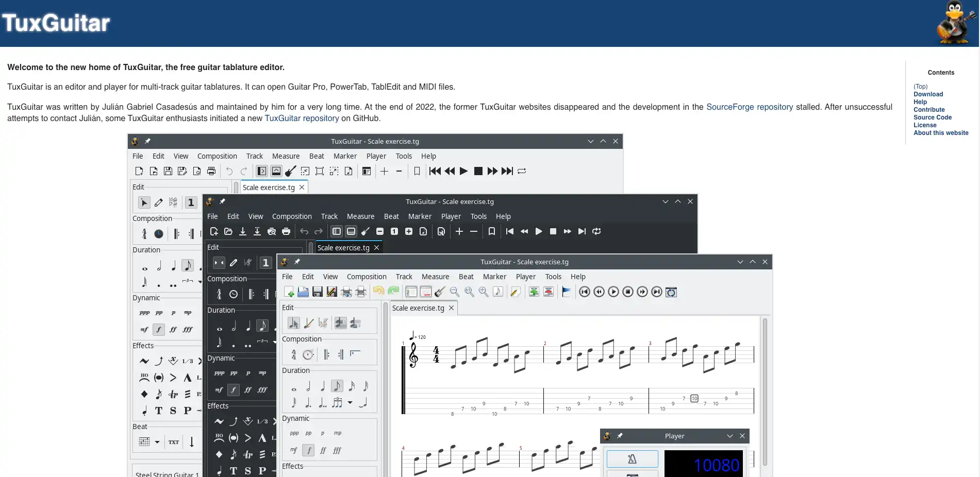
Task: Open Marker menu in dark middle window
Action: point(420,216)
